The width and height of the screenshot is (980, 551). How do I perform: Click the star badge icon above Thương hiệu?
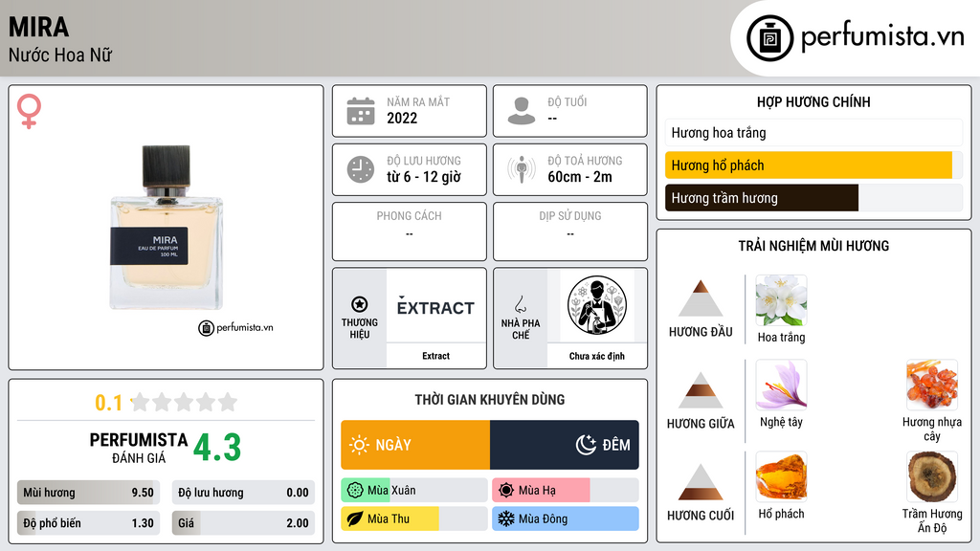click(x=360, y=304)
